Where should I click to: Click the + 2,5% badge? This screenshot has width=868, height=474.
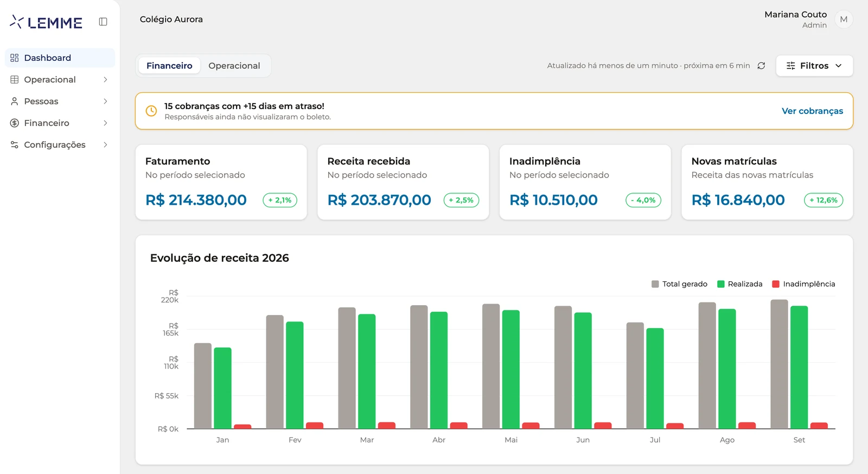(461, 200)
